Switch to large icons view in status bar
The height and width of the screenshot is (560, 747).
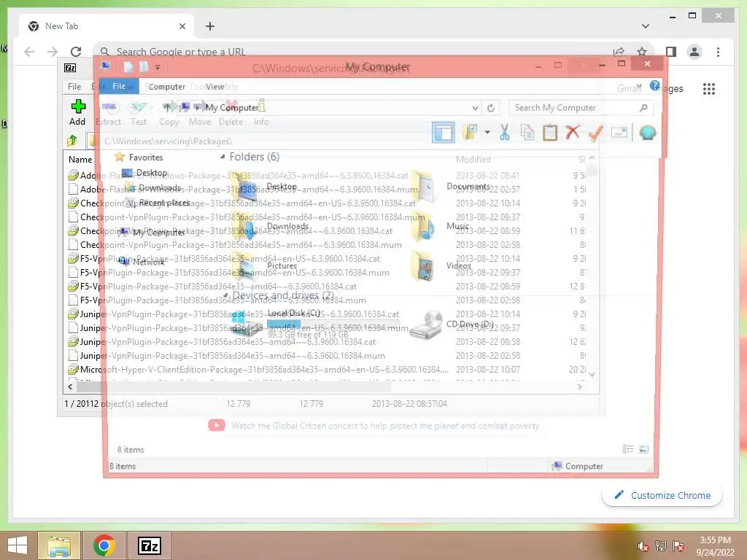[x=643, y=449]
